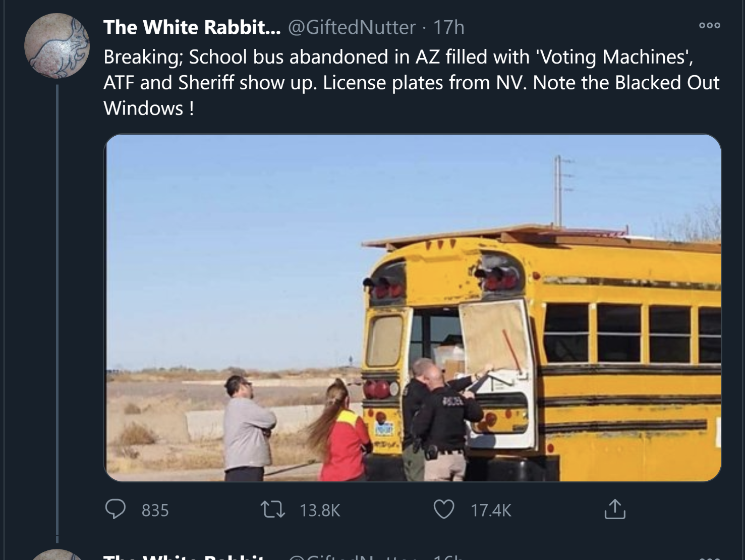Open the share tweet icon
745x560 pixels.
pyautogui.click(x=614, y=510)
